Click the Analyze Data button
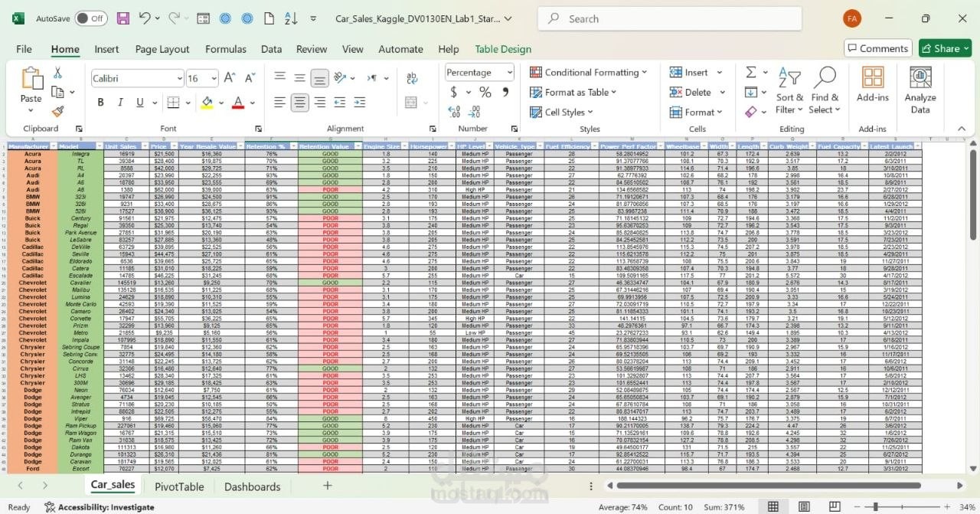980x514 pixels. point(920,90)
